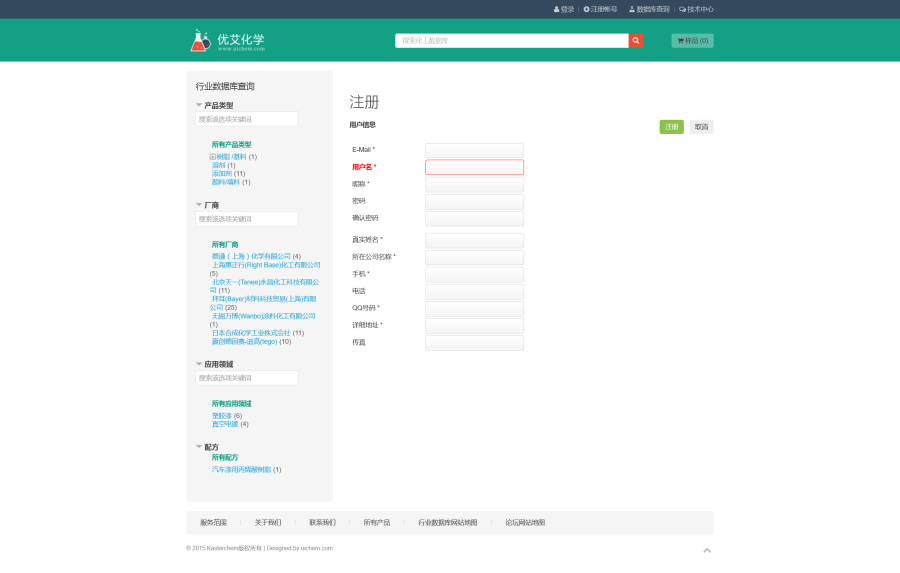Click the scroll-to-top arrow icon

(707, 549)
